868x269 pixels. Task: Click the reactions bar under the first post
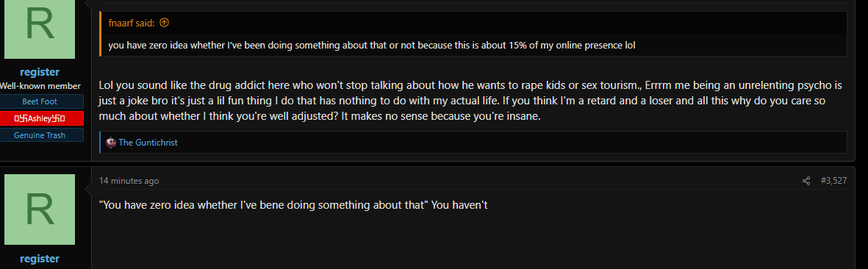click(473, 143)
